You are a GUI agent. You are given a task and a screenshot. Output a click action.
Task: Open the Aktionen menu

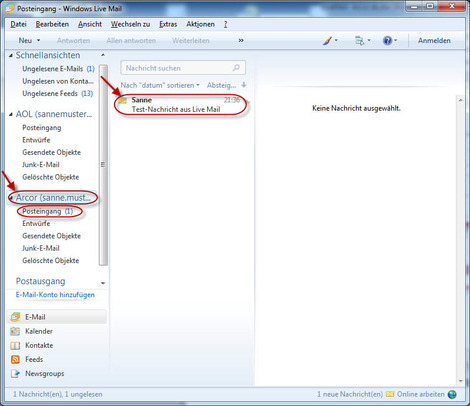click(x=200, y=24)
